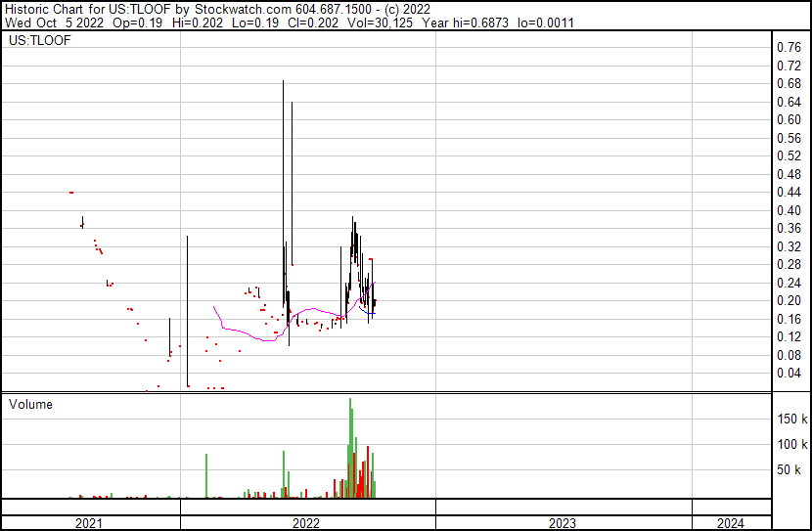Click the top of the tallest price spike
812x531 pixels.
[x=284, y=82]
